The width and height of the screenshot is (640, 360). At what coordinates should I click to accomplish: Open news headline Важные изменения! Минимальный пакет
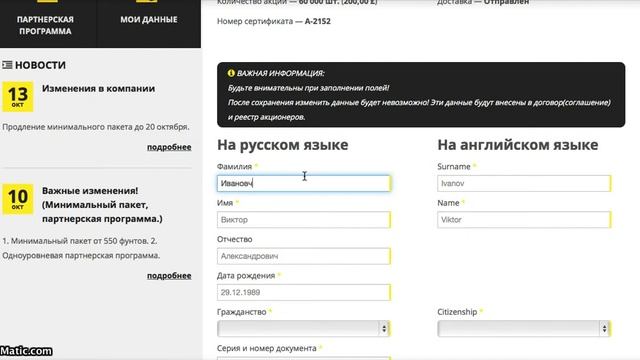point(102,205)
